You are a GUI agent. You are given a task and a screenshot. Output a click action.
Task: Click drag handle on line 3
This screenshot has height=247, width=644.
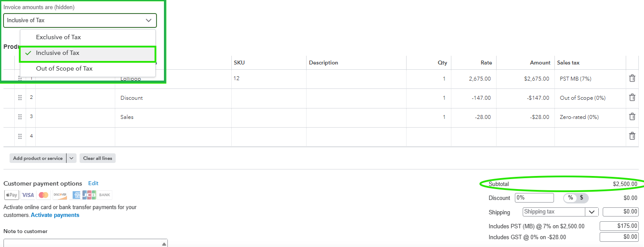click(20, 117)
